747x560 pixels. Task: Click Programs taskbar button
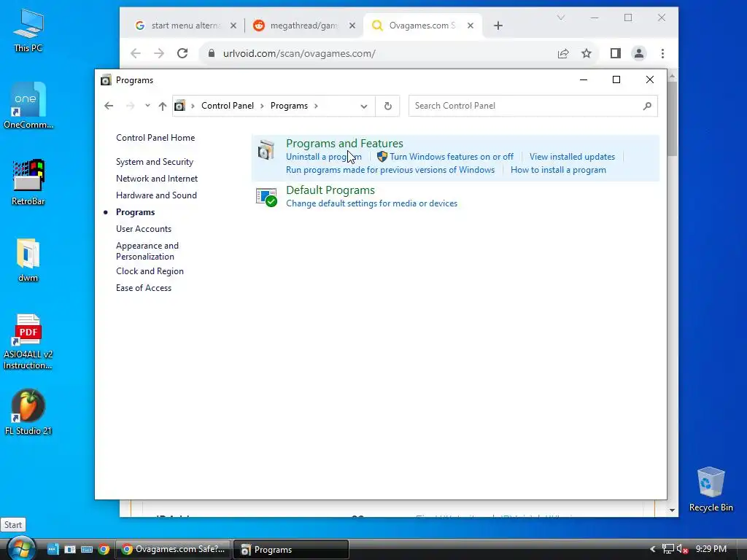click(x=290, y=550)
